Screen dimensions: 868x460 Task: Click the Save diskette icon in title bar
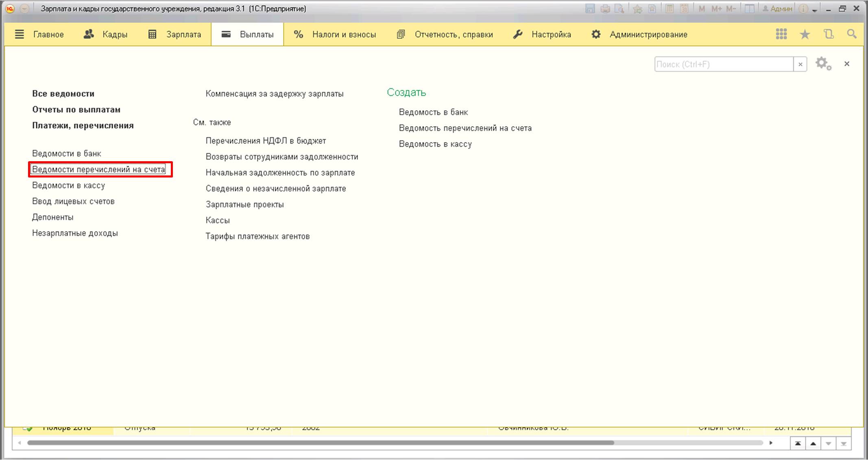coord(590,9)
